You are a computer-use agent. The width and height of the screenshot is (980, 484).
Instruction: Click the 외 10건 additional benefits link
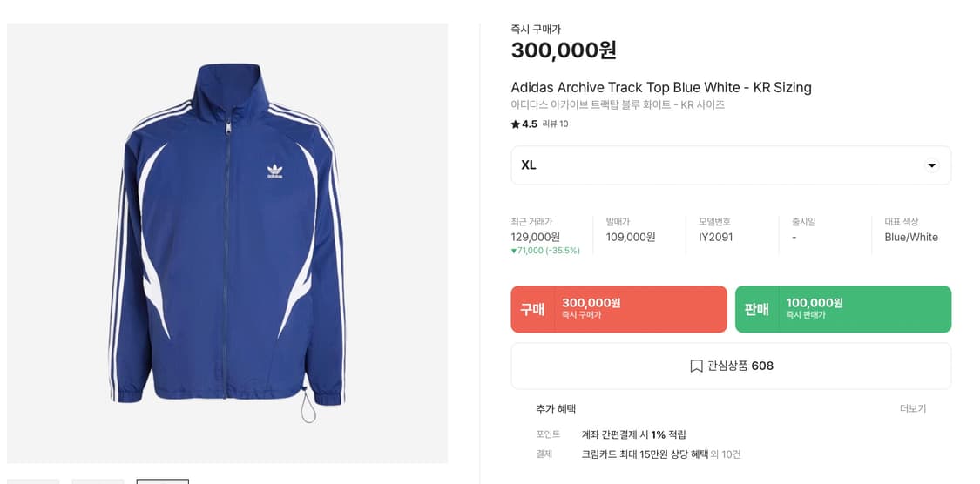tap(726, 454)
